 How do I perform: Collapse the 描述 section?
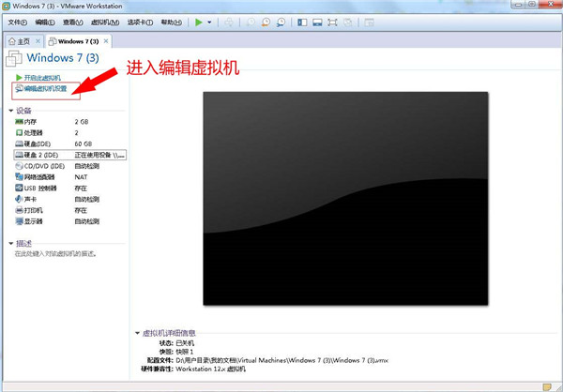pos(11,244)
